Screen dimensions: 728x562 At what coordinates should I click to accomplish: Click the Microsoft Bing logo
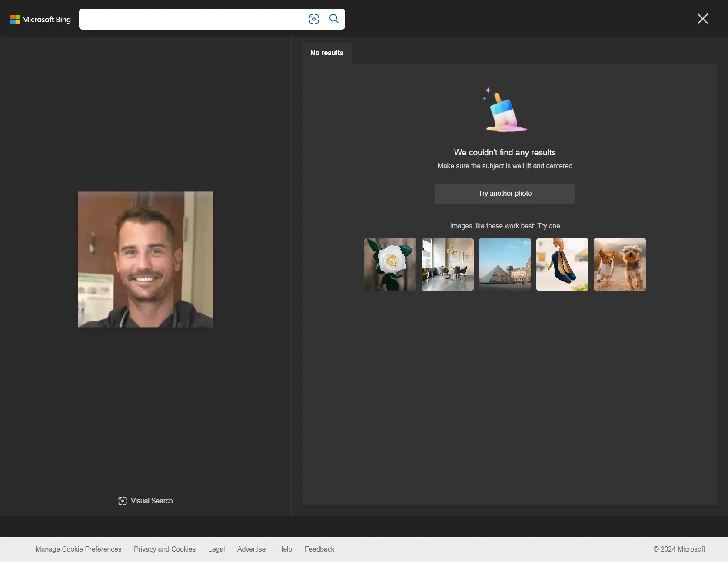click(x=40, y=20)
